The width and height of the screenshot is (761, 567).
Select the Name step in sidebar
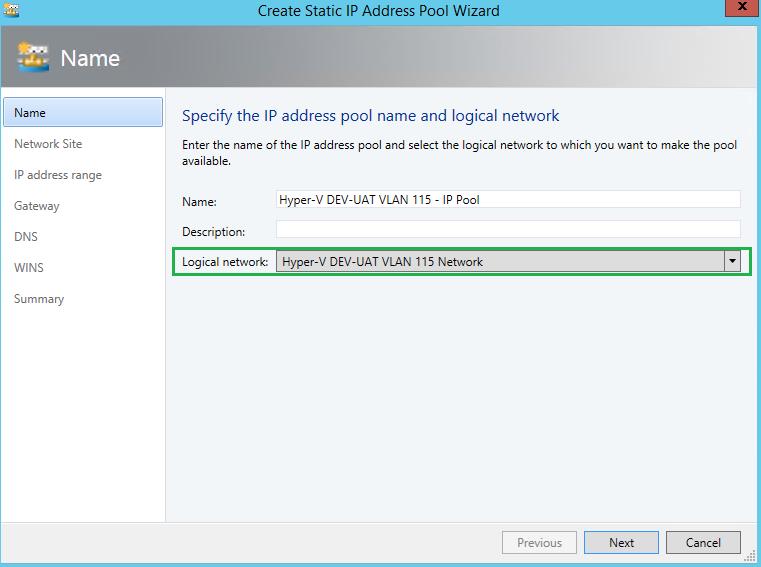83,112
